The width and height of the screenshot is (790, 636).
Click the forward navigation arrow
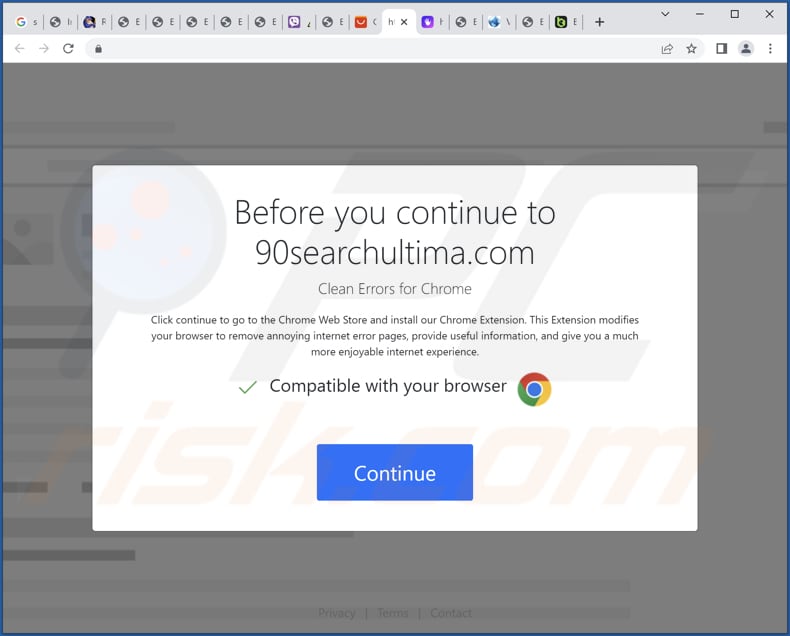point(44,48)
